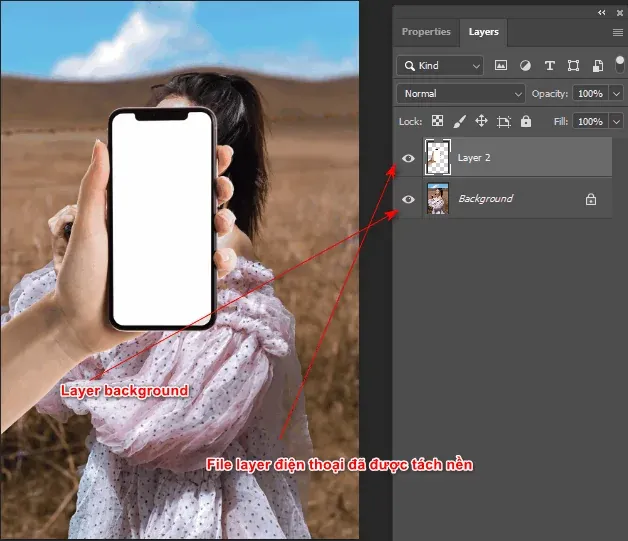Image resolution: width=628 pixels, height=541 pixels.
Task: Lock image pixels brush icon
Action: point(459,121)
